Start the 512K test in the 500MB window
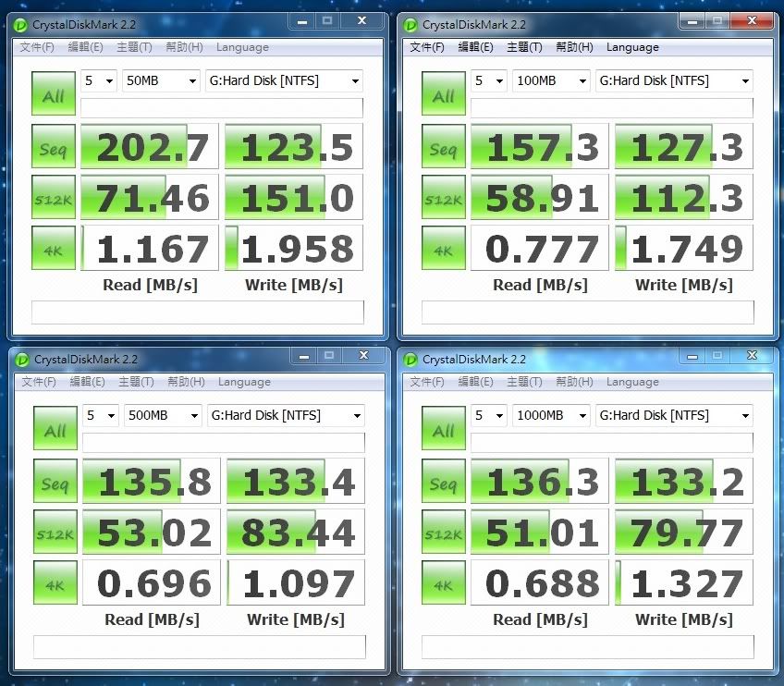The height and width of the screenshot is (686, 784). (x=55, y=532)
